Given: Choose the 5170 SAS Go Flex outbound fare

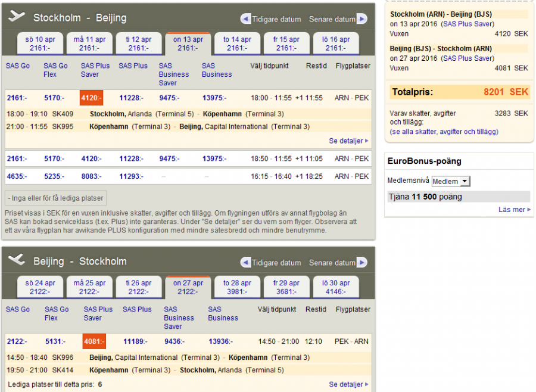Looking at the screenshot, I should pos(54,98).
